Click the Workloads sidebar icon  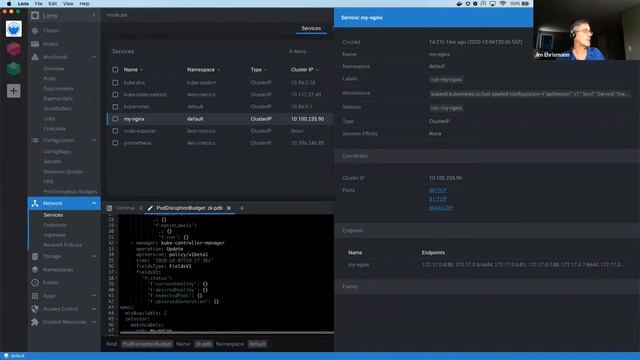point(35,57)
